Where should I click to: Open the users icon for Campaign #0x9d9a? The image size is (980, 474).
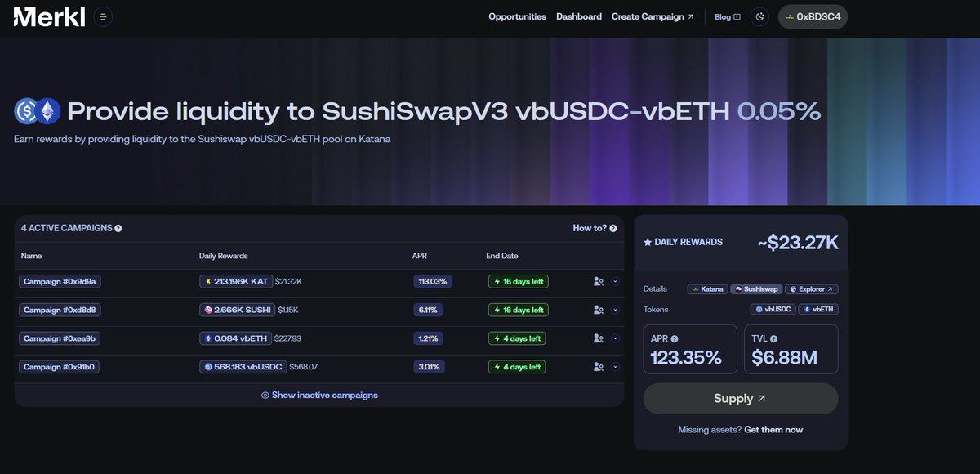[598, 281]
